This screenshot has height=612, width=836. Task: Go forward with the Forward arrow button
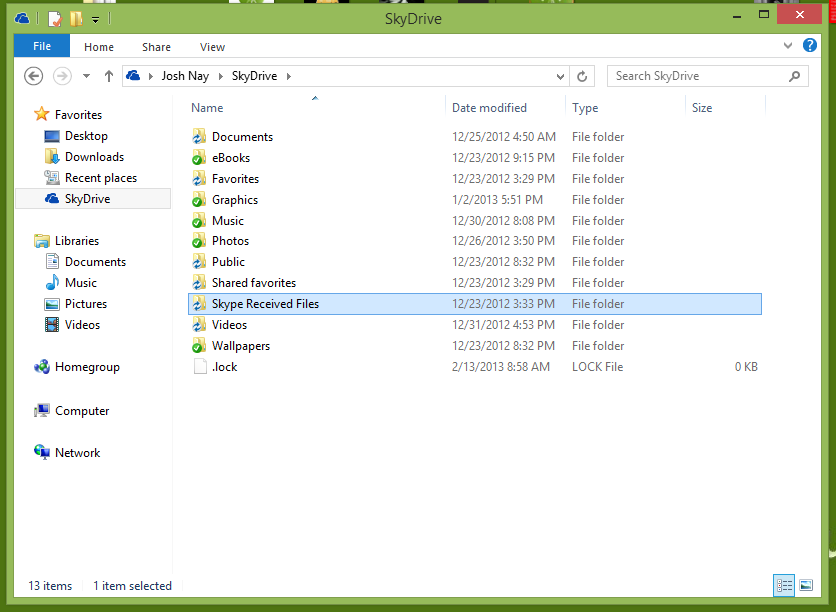tap(62, 76)
